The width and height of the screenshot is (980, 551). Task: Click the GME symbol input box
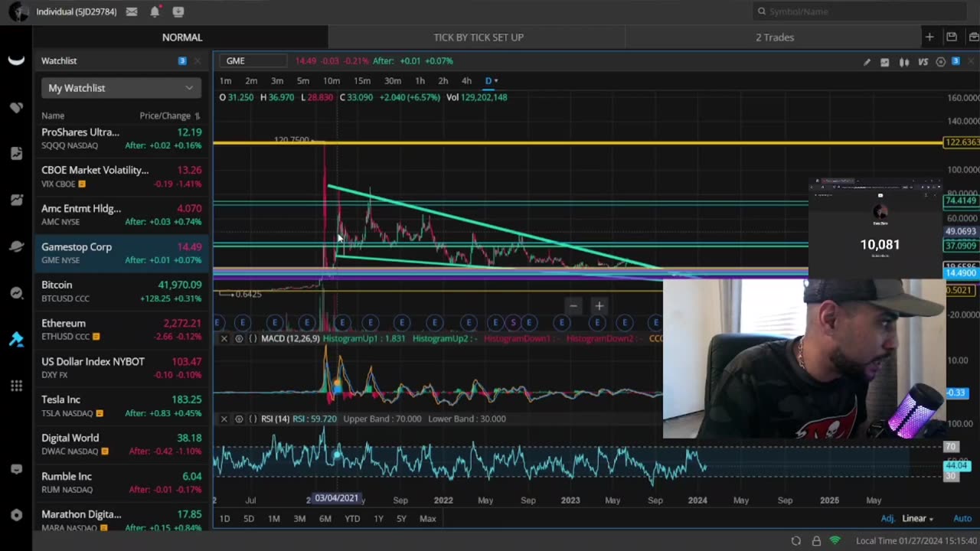pos(253,60)
